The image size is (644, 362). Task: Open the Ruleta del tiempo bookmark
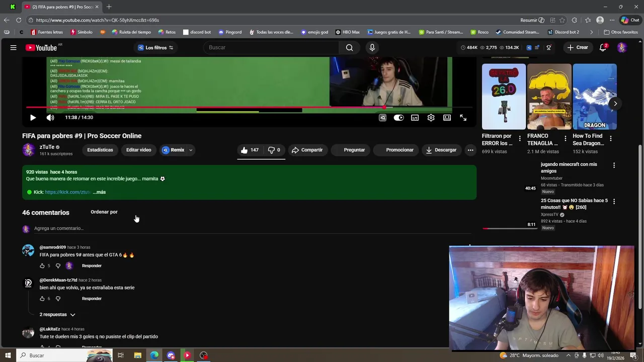131,32
